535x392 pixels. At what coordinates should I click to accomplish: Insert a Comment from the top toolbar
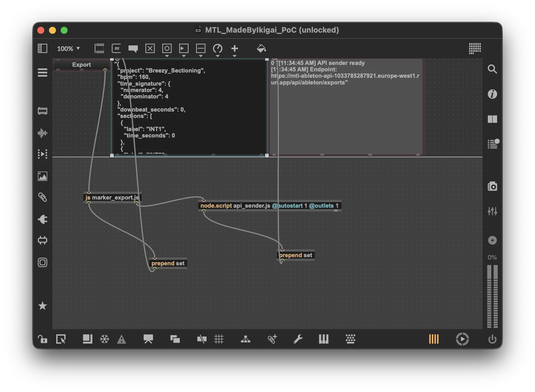point(133,49)
